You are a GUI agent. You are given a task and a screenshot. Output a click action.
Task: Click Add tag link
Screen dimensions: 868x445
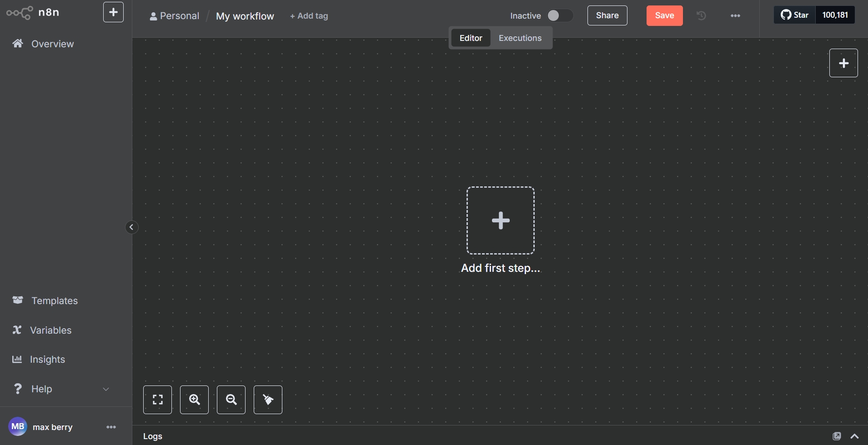(x=309, y=16)
